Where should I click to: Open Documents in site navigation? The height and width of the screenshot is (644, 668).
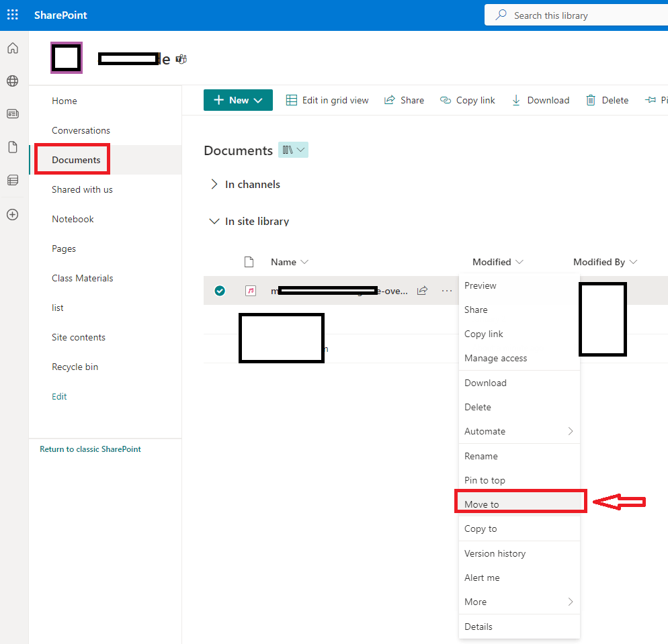(76, 160)
